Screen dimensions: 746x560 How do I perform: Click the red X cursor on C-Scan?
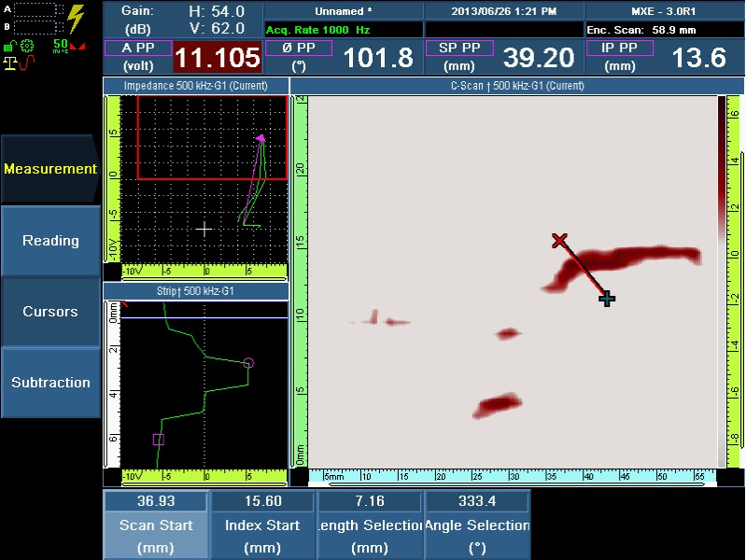click(559, 241)
